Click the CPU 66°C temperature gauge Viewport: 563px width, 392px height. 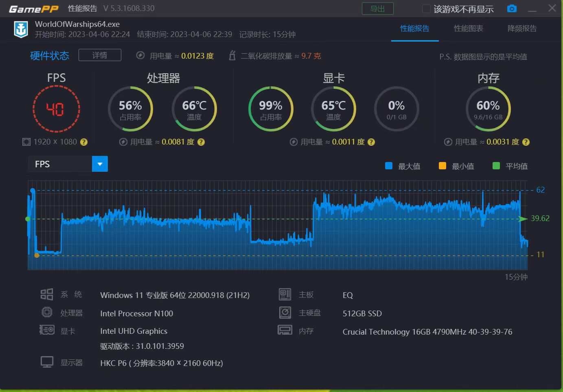[x=194, y=109]
